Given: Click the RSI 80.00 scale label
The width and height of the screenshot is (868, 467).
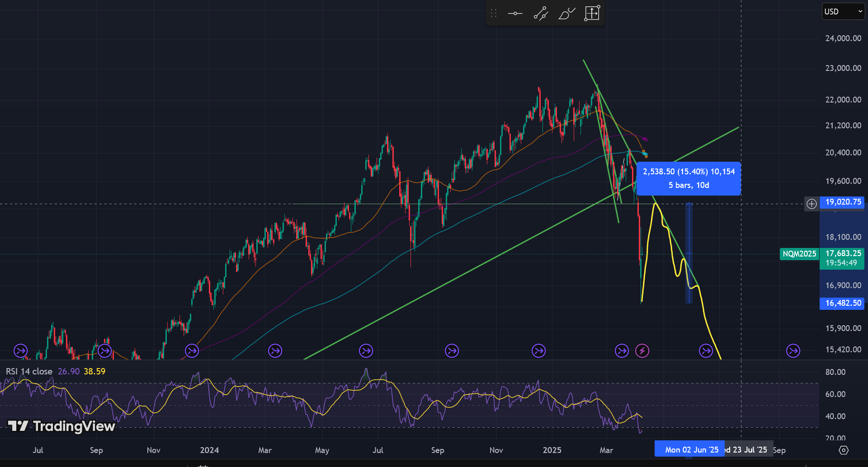Looking at the screenshot, I should [x=835, y=372].
